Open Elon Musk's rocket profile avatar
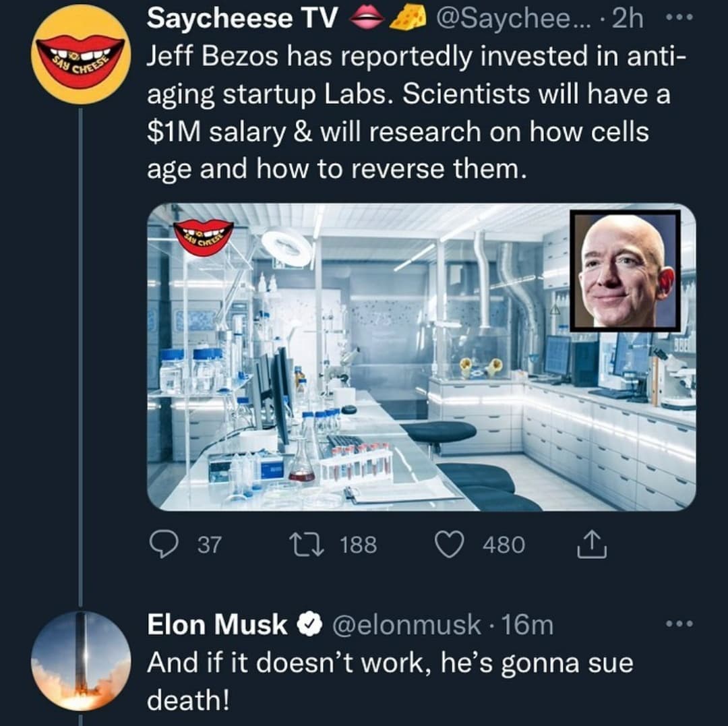The width and height of the screenshot is (728, 726). click(x=81, y=661)
